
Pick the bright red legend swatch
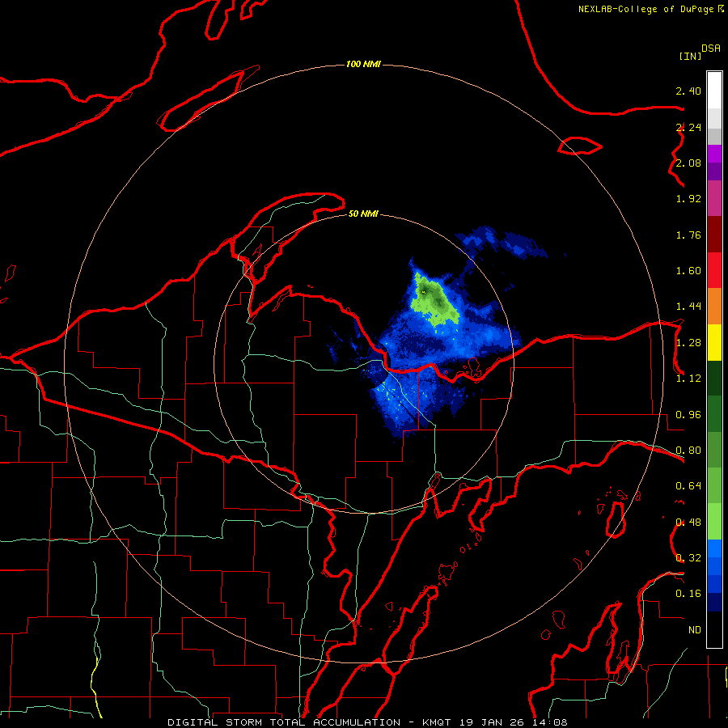(x=714, y=271)
